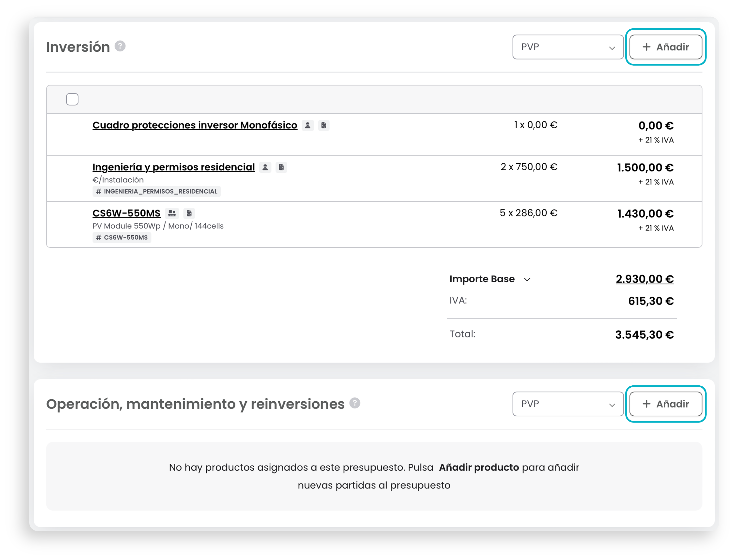Click Añadir button in Operación section
This screenshot has width=736, height=560.
point(666,404)
